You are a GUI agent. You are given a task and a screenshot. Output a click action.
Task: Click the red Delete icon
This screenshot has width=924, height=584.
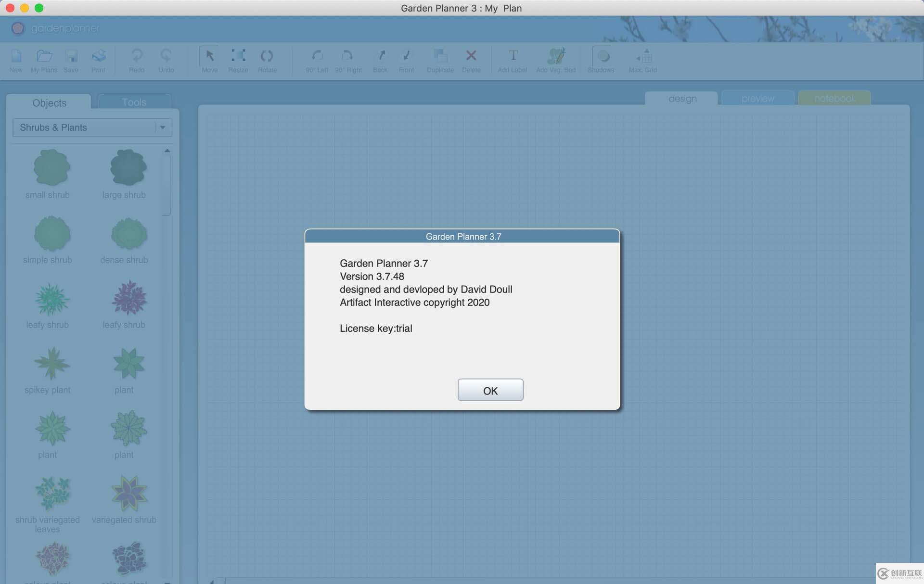(471, 55)
